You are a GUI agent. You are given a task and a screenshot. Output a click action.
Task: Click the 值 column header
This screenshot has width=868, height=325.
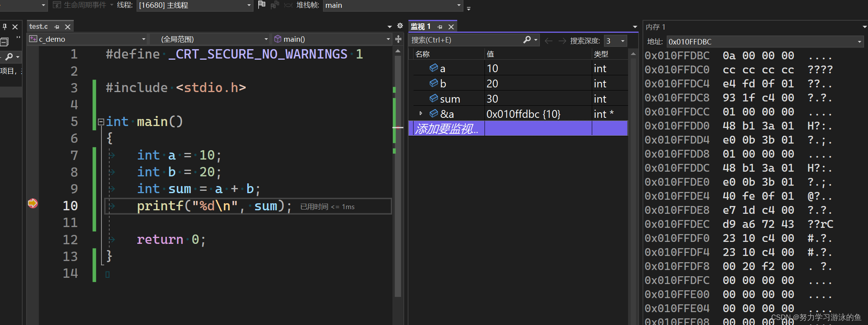[538, 54]
